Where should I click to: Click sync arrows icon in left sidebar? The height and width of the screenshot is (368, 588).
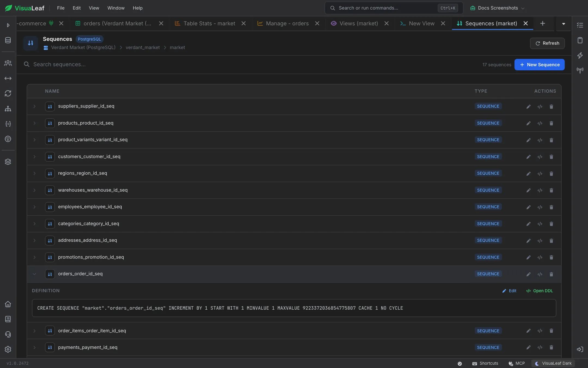click(8, 93)
